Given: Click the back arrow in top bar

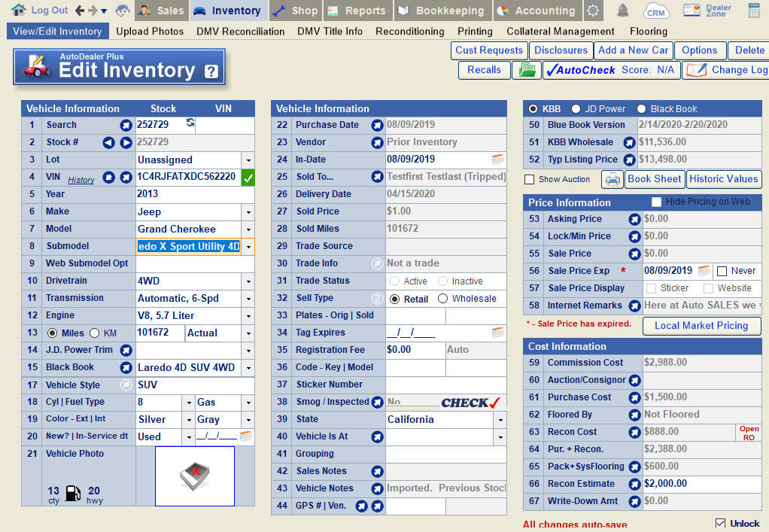Looking at the screenshot, I should 80,11.
